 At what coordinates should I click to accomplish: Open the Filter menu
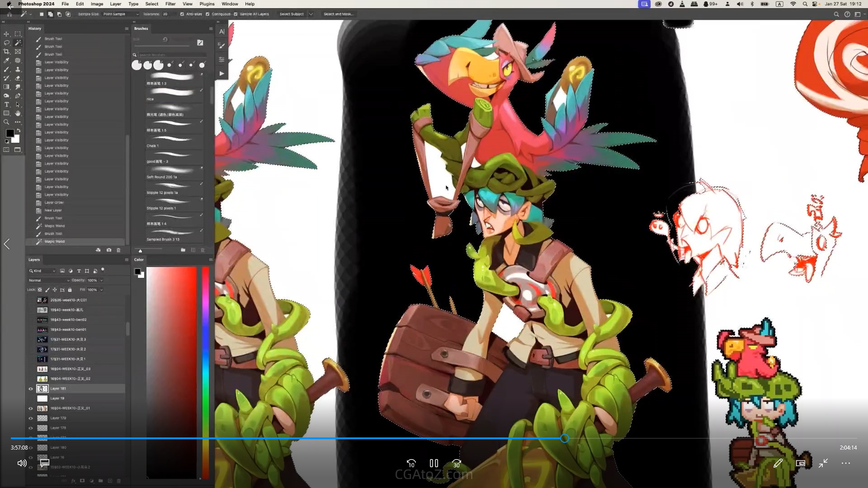tap(170, 4)
